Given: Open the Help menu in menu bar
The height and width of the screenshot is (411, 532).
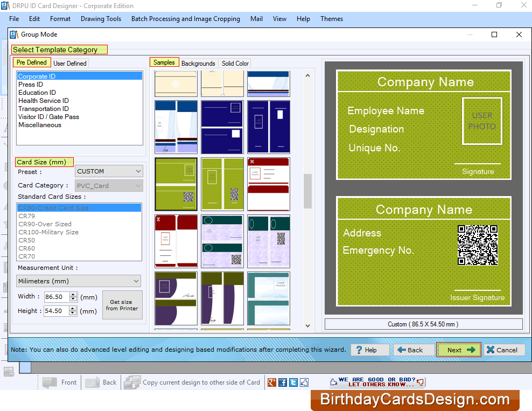Looking at the screenshot, I should [303, 19].
